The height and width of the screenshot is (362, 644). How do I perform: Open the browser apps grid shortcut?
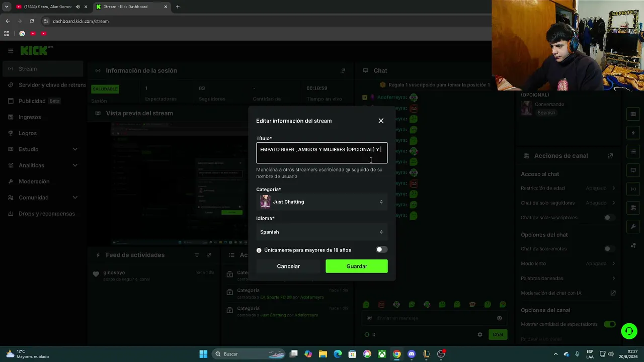point(7,34)
